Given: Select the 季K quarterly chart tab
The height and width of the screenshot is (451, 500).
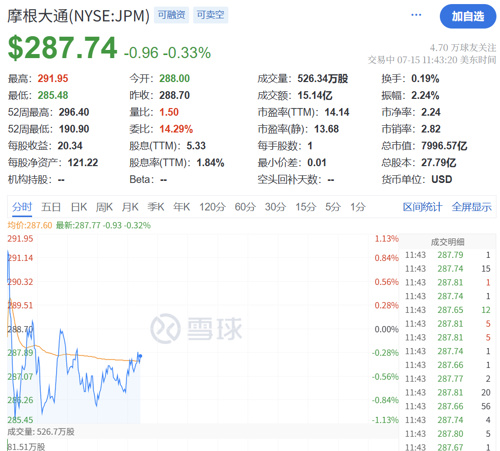Looking at the screenshot, I should [156, 207].
